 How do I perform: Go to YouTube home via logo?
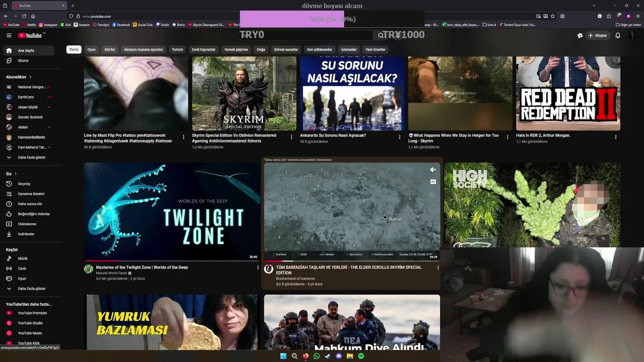31,36
